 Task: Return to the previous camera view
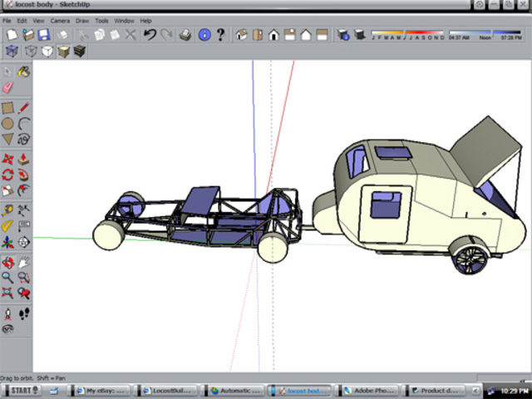coord(23,293)
